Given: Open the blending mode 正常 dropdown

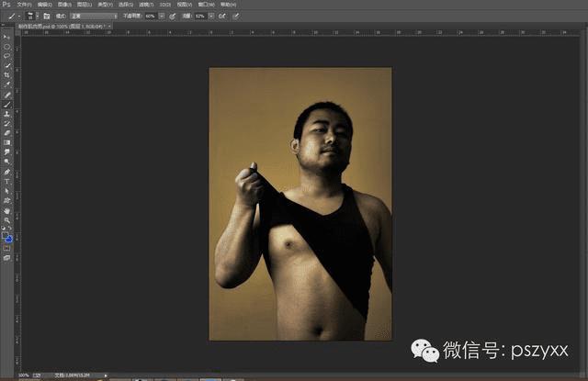Looking at the screenshot, I should click(x=94, y=17).
